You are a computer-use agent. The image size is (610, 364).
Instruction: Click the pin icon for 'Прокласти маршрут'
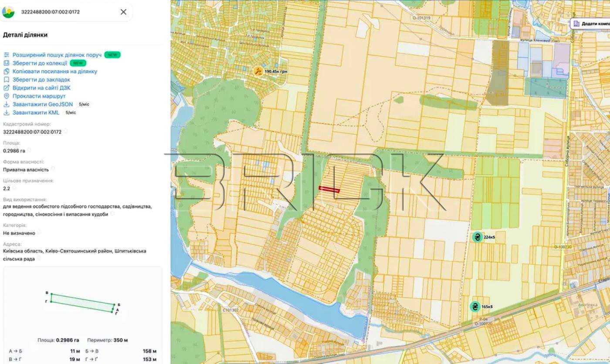click(7, 96)
